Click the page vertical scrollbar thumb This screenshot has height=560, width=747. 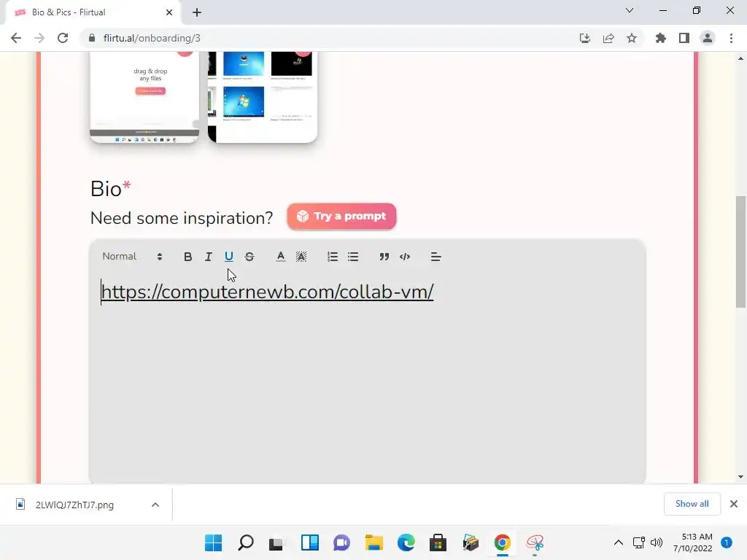coord(740,252)
